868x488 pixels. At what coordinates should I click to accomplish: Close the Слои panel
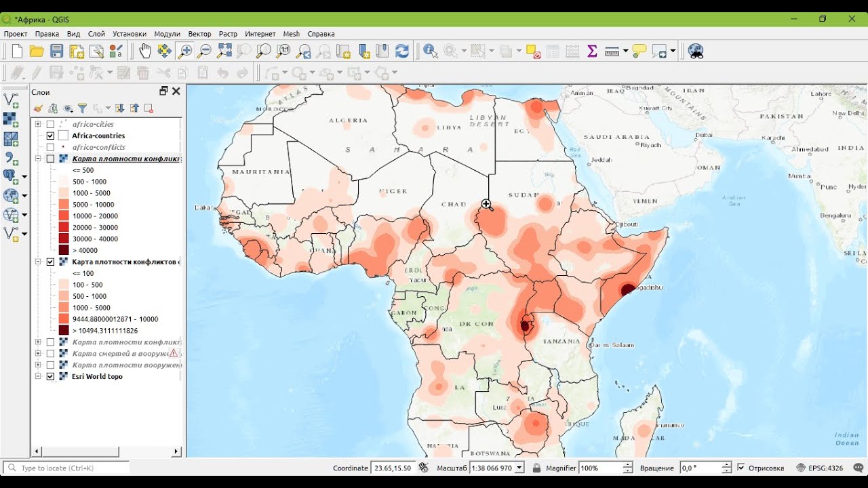click(176, 91)
